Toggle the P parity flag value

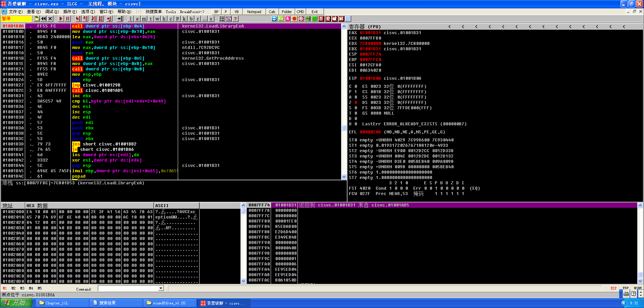click(x=356, y=92)
